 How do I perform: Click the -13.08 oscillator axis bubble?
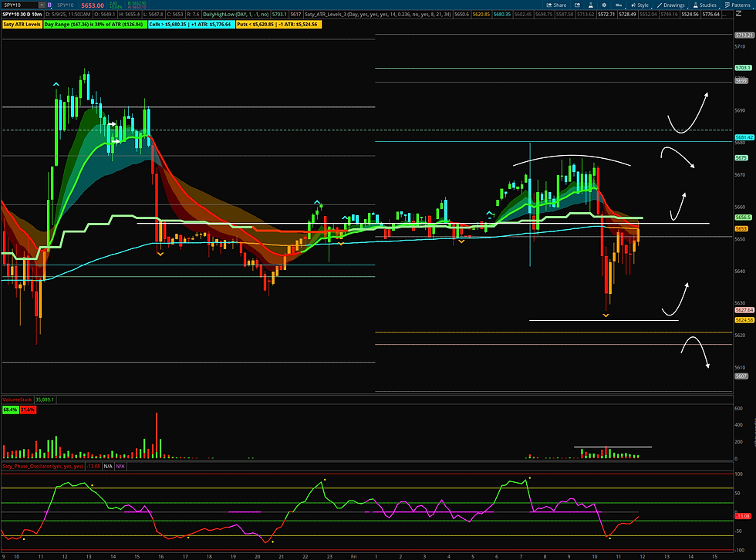742,516
